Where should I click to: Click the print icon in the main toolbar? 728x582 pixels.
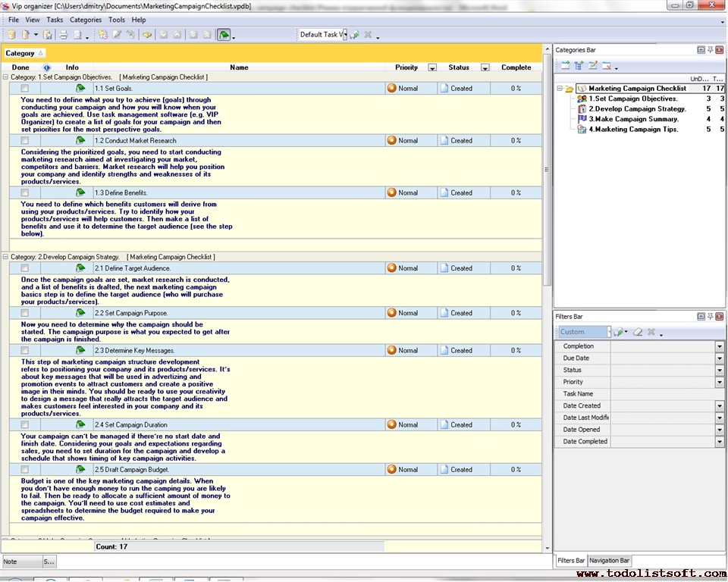click(x=64, y=35)
